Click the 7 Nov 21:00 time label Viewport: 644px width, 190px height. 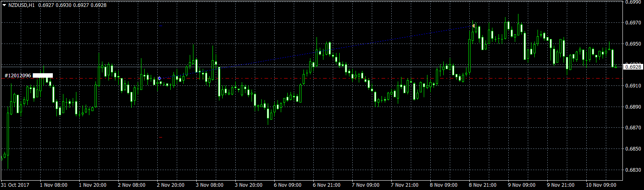[405, 185]
